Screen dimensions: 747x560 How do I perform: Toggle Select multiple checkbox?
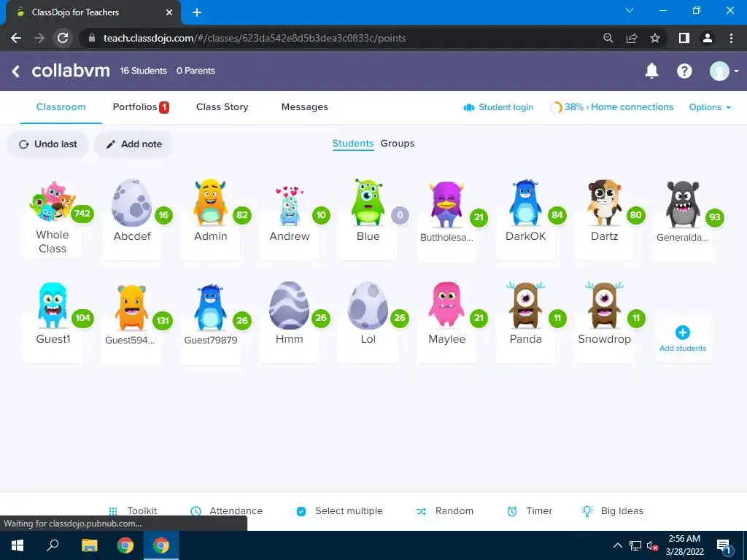click(x=301, y=511)
